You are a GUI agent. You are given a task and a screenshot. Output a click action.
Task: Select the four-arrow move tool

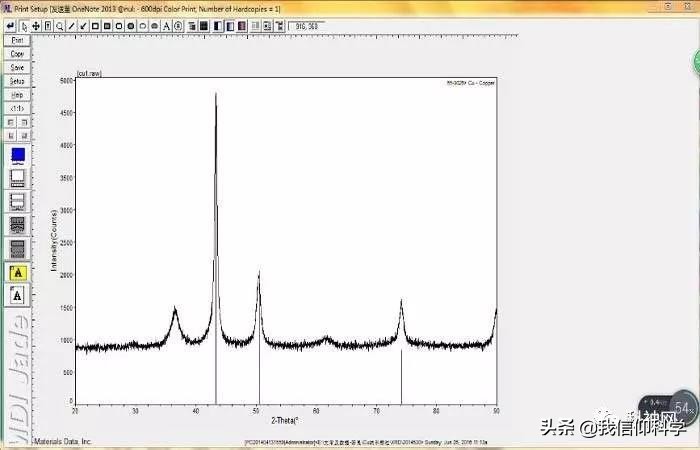pos(36,26)
